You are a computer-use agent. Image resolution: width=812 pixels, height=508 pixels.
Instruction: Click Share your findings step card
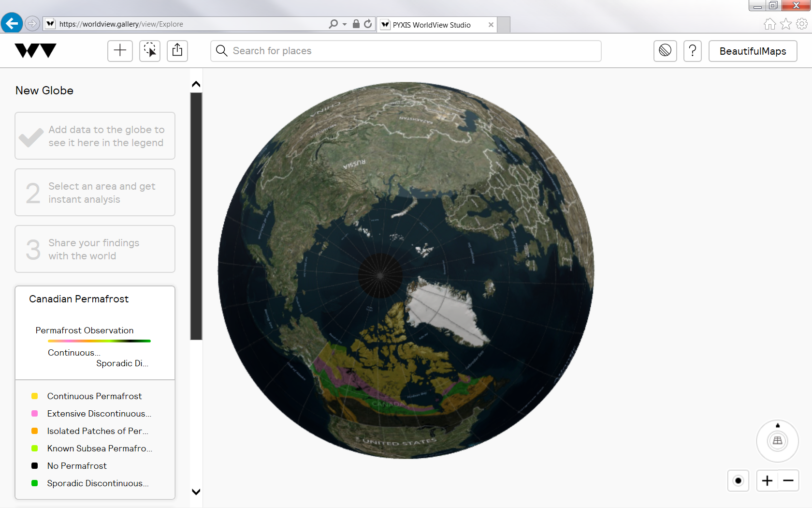pos(95,249)
